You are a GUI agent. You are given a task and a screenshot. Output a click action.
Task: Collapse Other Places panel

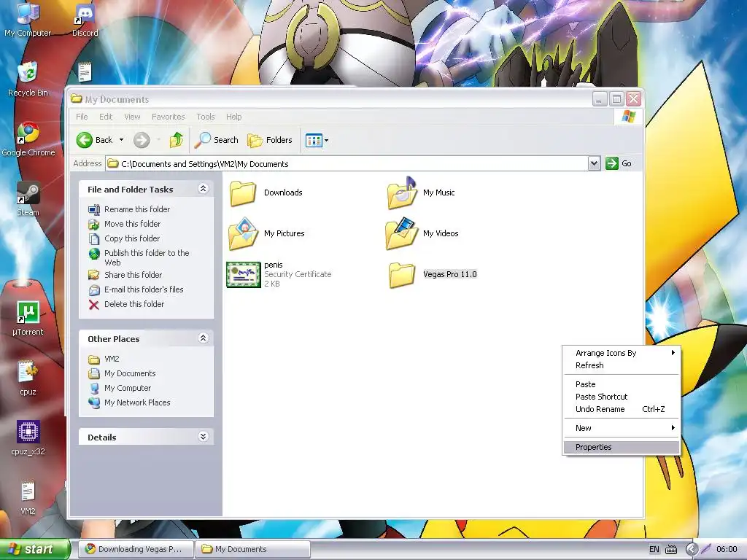point(203,338)
